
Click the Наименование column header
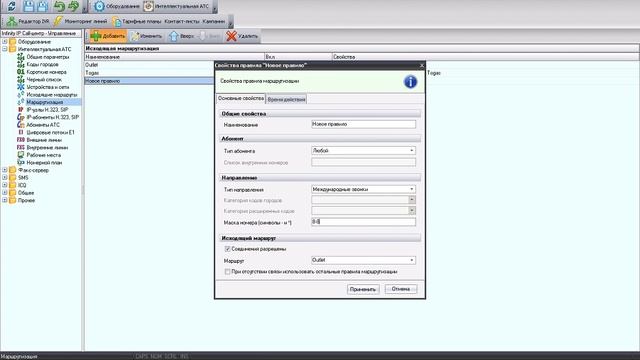(x=174, y=57)
